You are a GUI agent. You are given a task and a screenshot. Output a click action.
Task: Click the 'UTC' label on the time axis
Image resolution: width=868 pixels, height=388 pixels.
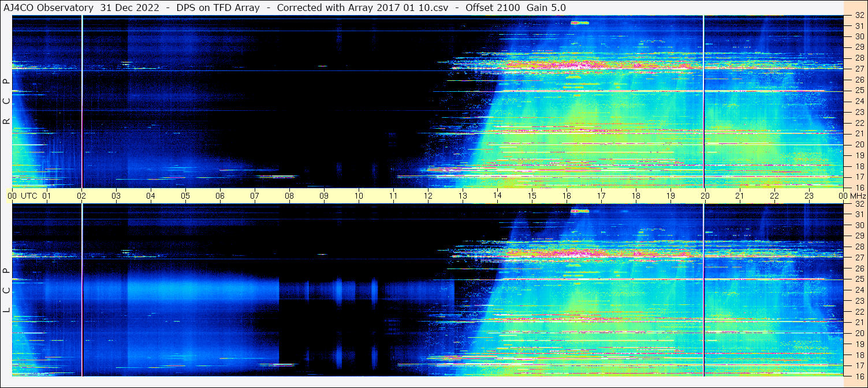pyautogui.click(x=29, y=196)
